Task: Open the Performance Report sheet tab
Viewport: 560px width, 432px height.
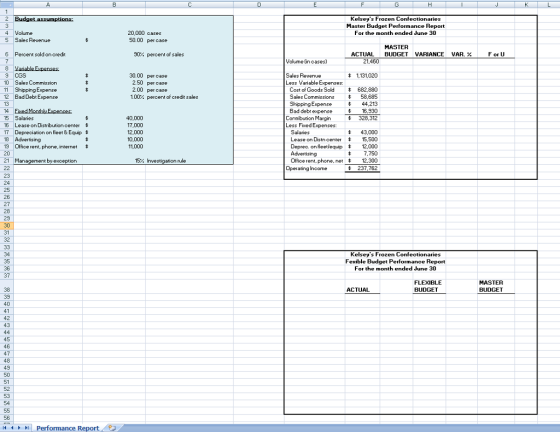Action: pyautogui.click(x=68, y=428)
